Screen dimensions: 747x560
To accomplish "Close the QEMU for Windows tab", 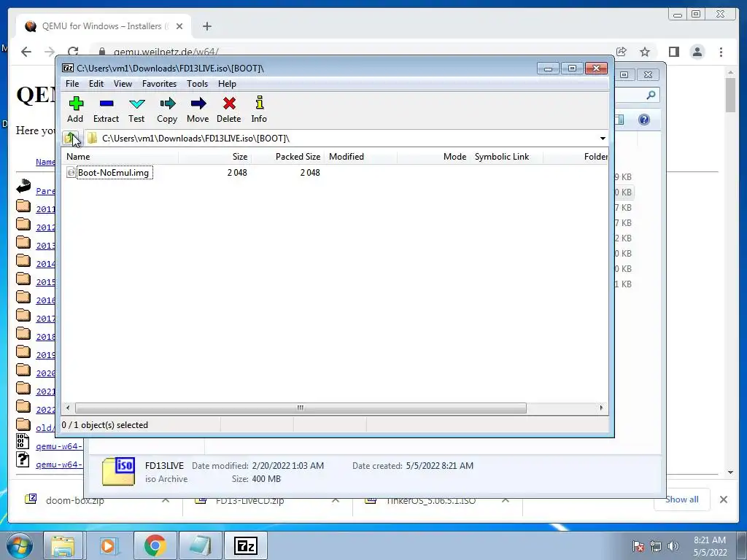I will tap(179, 26).
